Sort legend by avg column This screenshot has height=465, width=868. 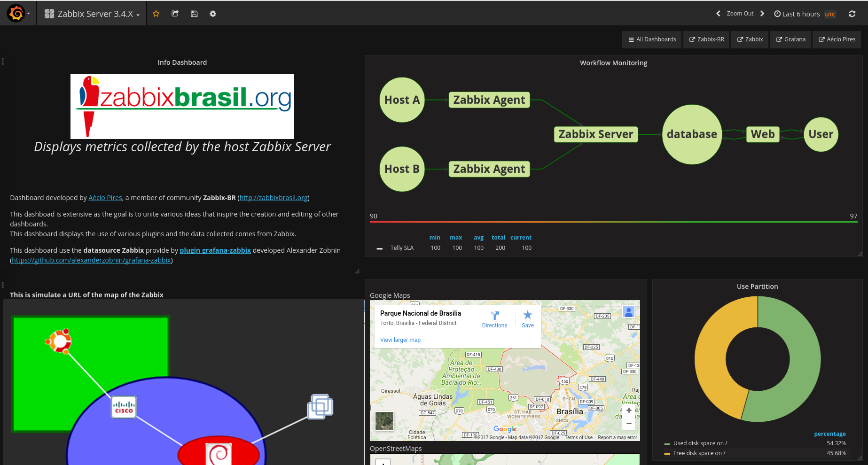(x=478, y=238)
